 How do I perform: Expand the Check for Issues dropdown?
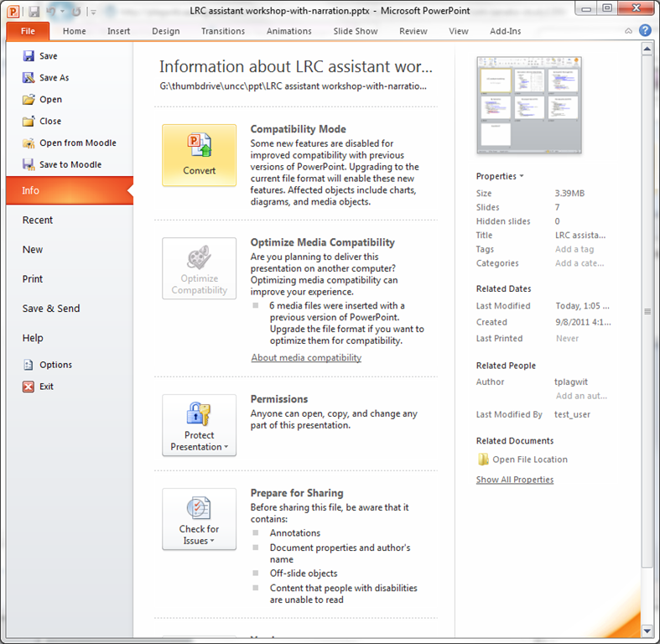point(199,519)
